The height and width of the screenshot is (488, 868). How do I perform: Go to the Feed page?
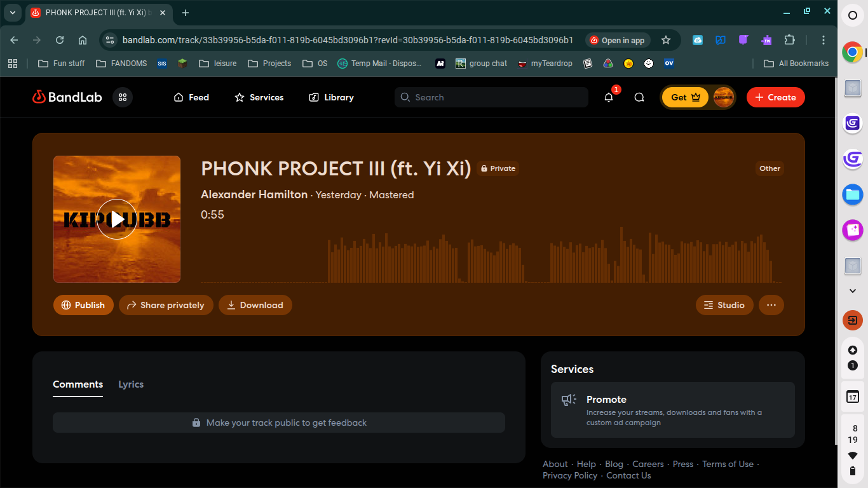191,97
